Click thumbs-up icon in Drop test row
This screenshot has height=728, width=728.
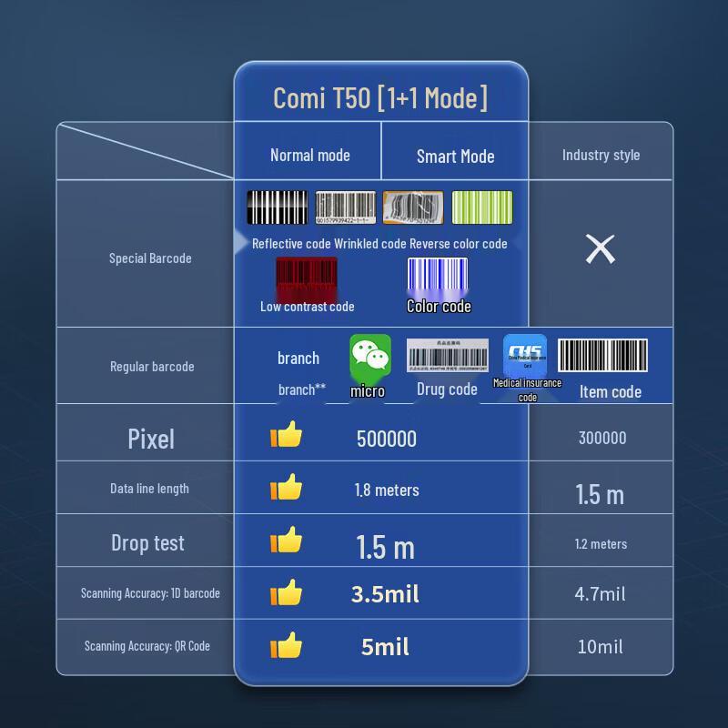coord(286,540)
